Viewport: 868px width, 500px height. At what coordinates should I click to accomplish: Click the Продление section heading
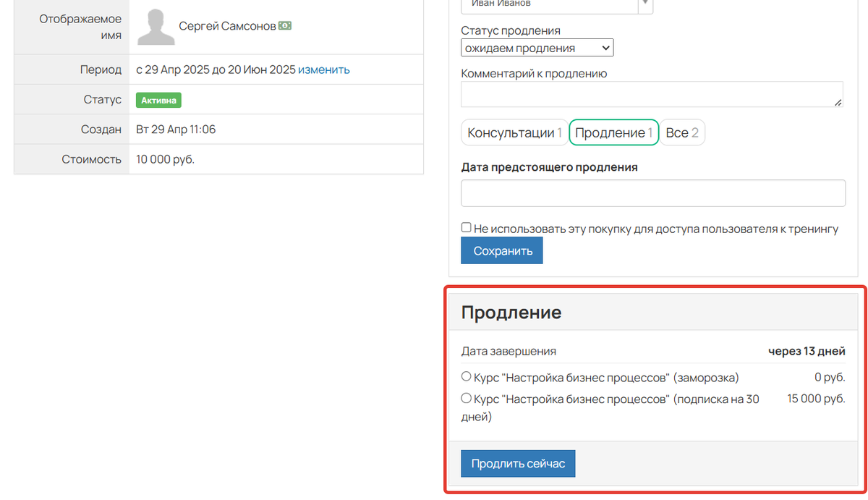511,313
